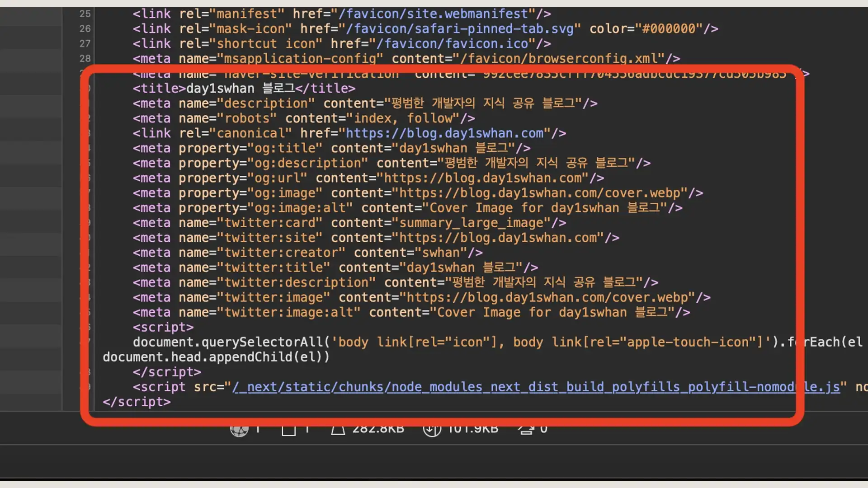Viewport: 868px width, 488px height.
Task: Select the meta property="og:image:alt" line
Action: click(x=408, y=207)
